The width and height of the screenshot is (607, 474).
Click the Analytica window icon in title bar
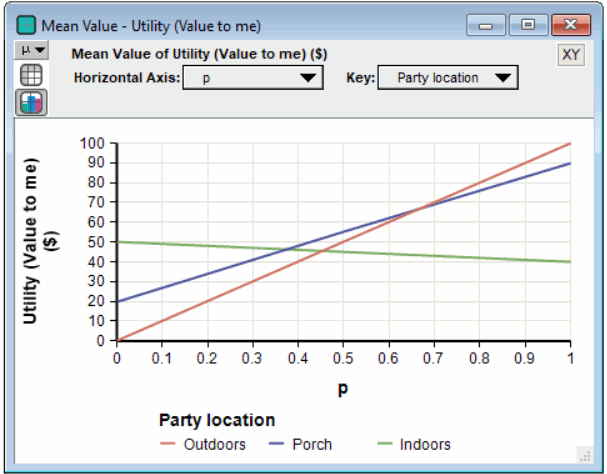click(x=26, y=26)
